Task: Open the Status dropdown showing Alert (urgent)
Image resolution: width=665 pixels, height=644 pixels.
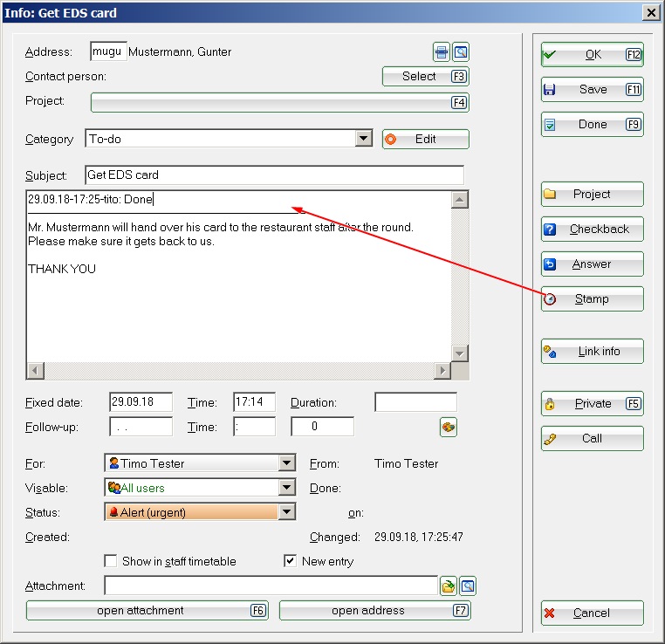Action: point(287,512)
